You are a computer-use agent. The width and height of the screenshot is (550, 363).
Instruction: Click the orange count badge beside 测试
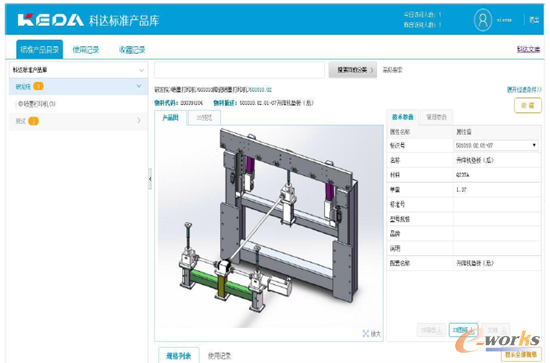pos(33,121)
